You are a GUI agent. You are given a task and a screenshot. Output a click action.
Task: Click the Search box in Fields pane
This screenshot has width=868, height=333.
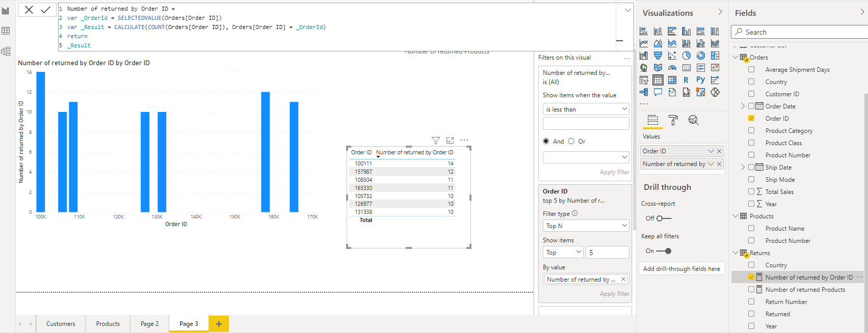tap(799, 32)
